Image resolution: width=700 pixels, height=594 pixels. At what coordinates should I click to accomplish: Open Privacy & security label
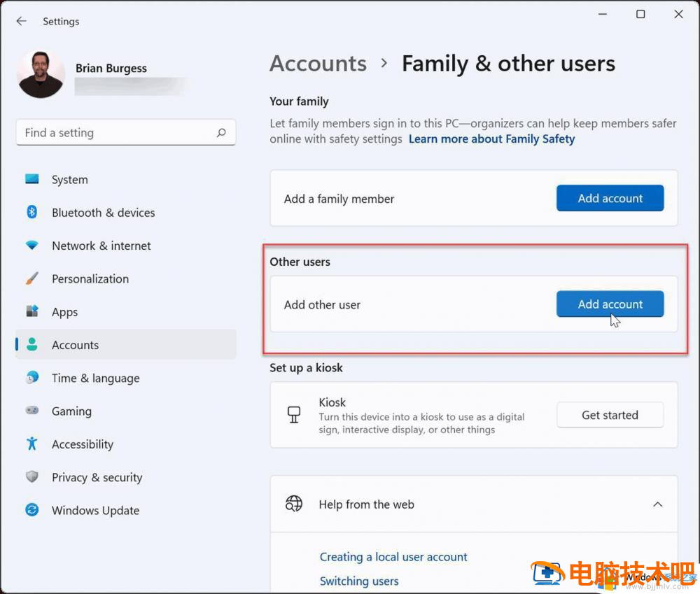97,477
